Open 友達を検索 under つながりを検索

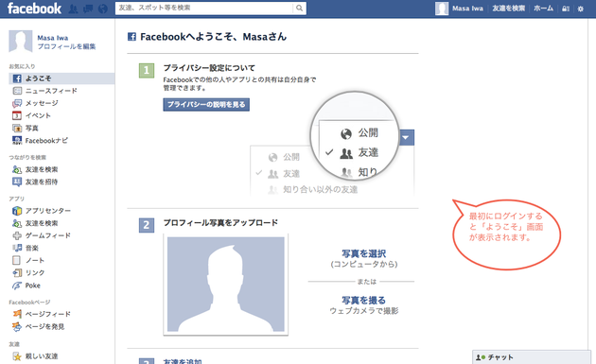tap(42, 169)
